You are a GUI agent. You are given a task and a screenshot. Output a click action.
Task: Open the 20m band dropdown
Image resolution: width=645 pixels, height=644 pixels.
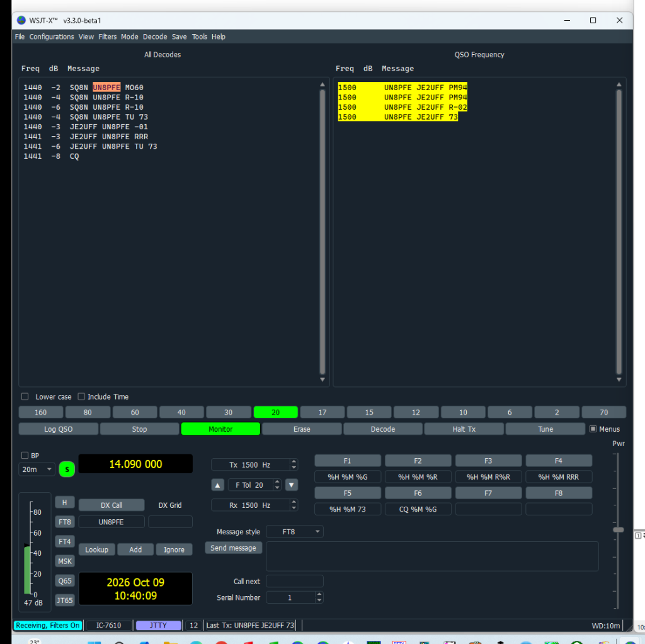pos(37,469)
